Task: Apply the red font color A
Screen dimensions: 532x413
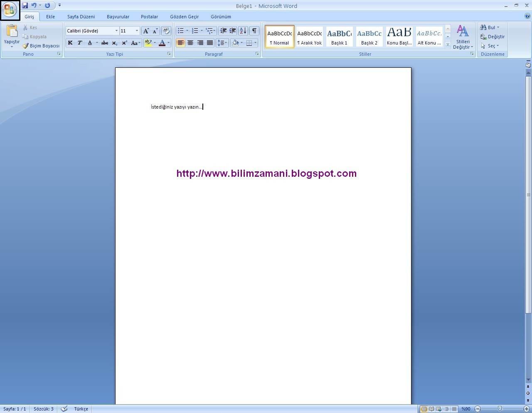Action: [x=162, y=43]
